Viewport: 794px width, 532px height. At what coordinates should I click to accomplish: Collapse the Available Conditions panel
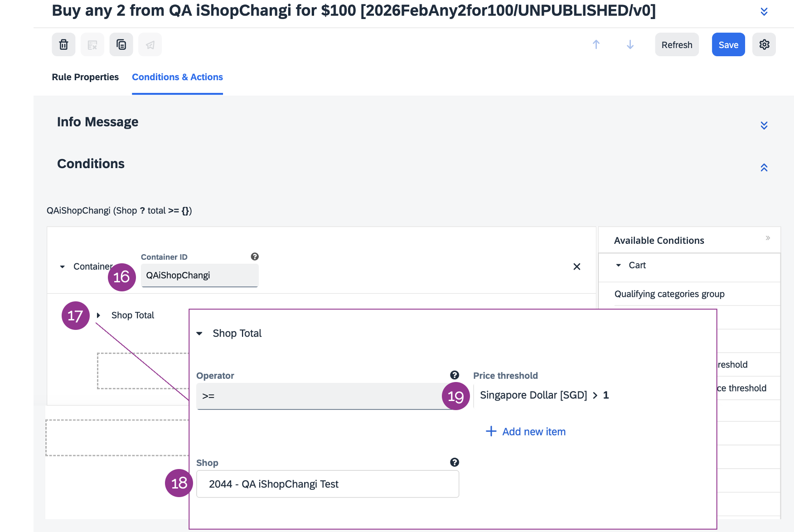768,238
